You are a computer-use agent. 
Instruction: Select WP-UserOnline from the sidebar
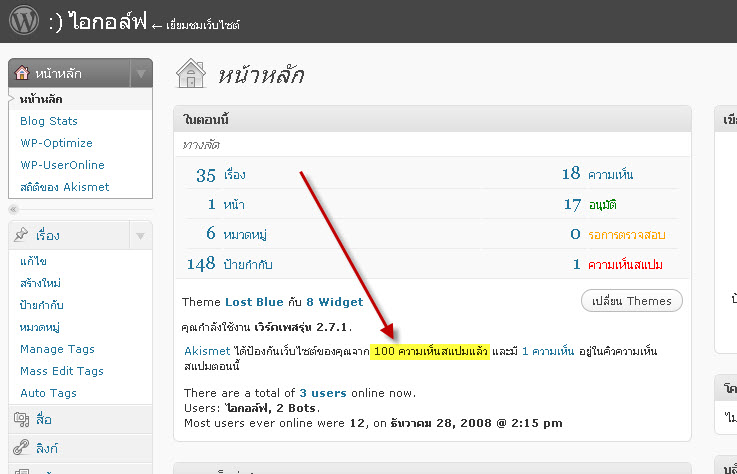[x=62, y=165]
